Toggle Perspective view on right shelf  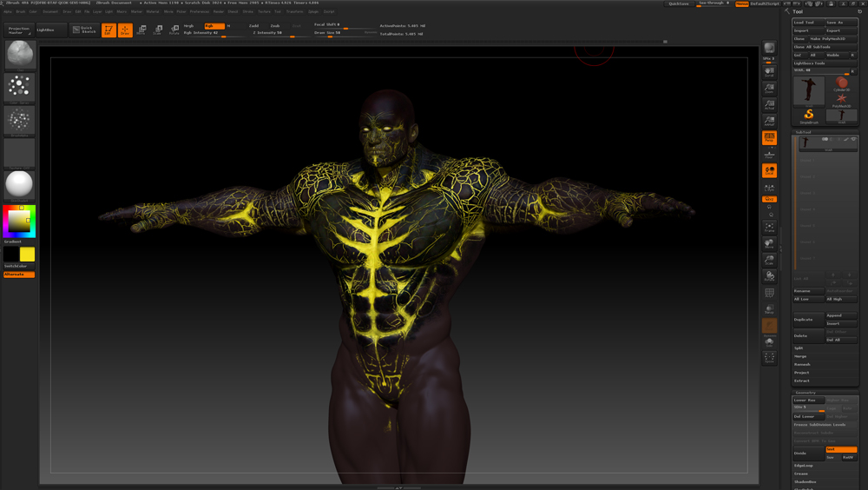point(769,137)
